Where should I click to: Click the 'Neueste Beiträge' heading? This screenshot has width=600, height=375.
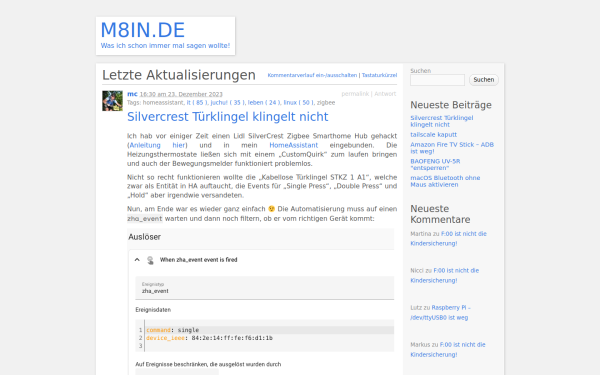[451, 105]
